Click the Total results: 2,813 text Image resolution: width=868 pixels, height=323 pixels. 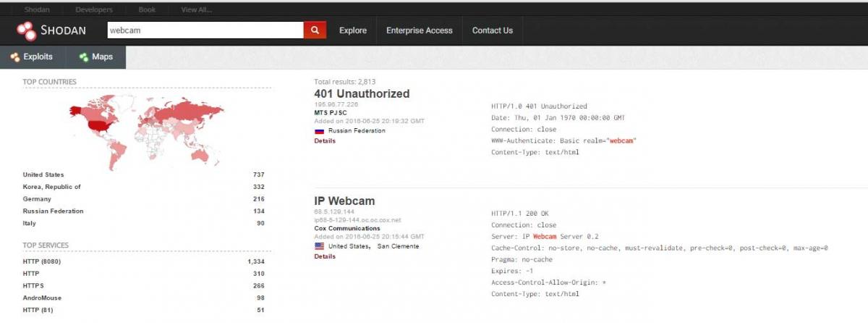[x=345, y=82]
